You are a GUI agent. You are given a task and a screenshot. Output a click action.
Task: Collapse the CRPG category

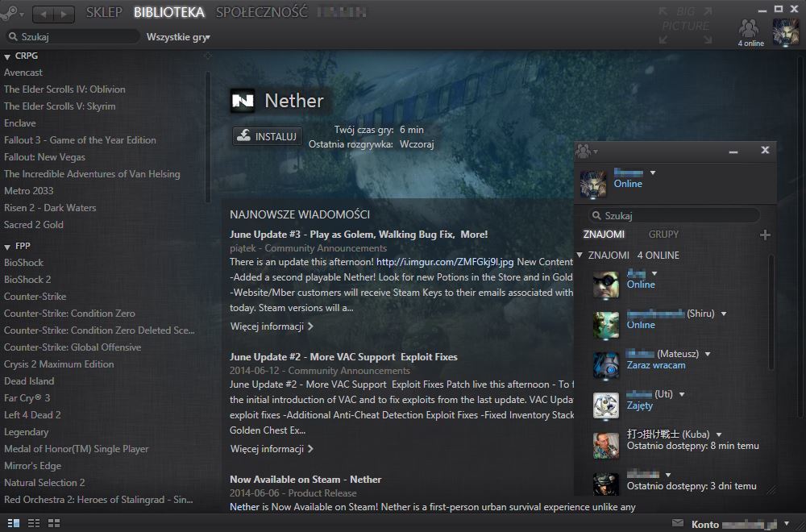click(x=7, y=56)
